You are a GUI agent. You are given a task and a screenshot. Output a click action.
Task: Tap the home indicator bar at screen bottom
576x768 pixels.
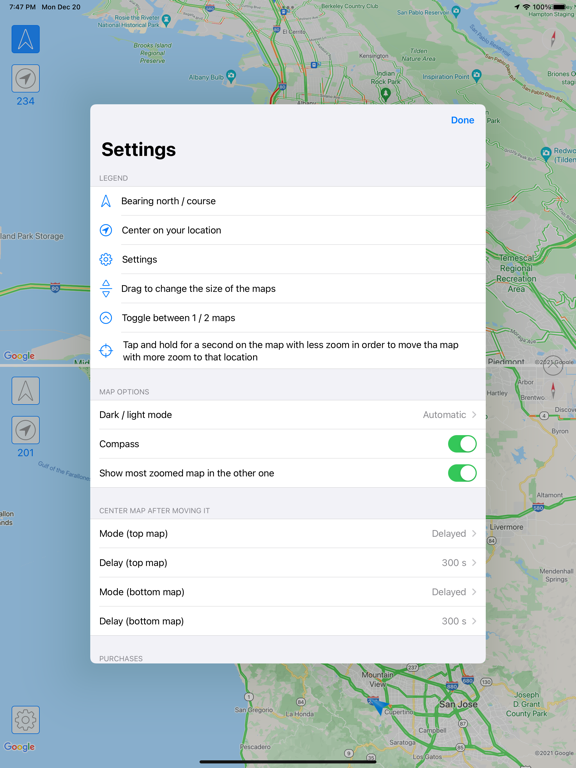click(288, 762)
